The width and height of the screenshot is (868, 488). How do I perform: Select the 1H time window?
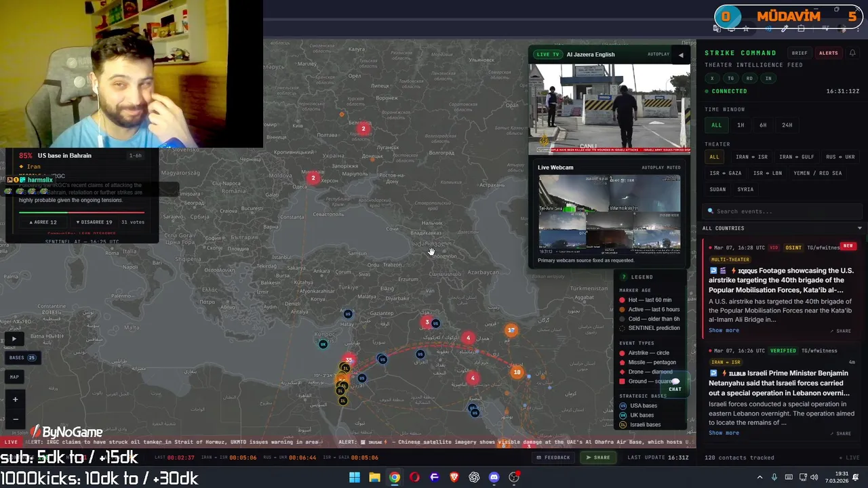click(x=741, y=125)
